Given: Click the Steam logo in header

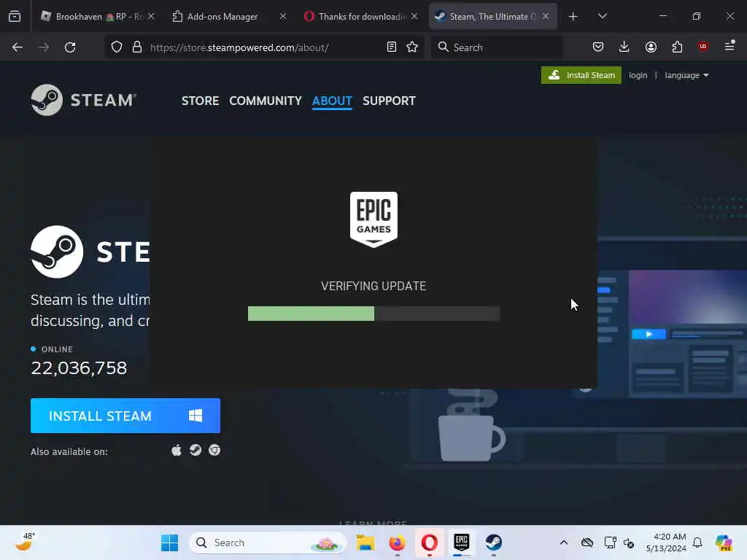Looking at the screenshot, I should [84, 100].
